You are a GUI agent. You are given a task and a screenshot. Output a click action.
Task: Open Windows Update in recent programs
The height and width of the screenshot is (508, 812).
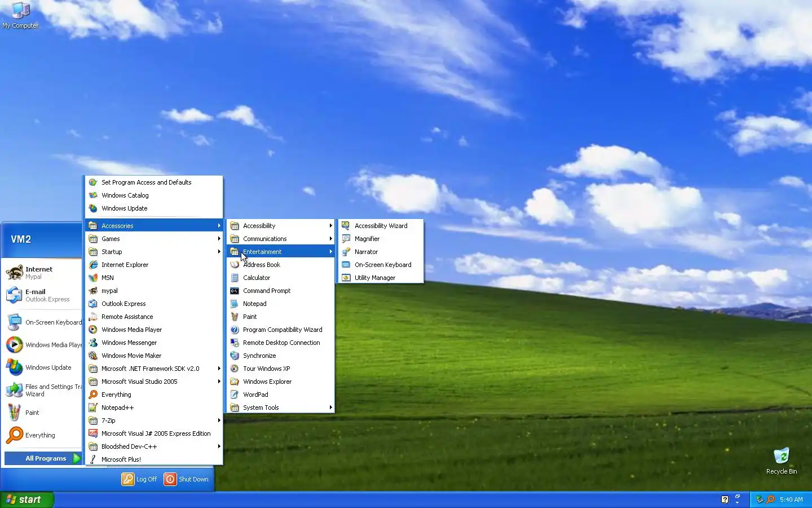[43, 367]
